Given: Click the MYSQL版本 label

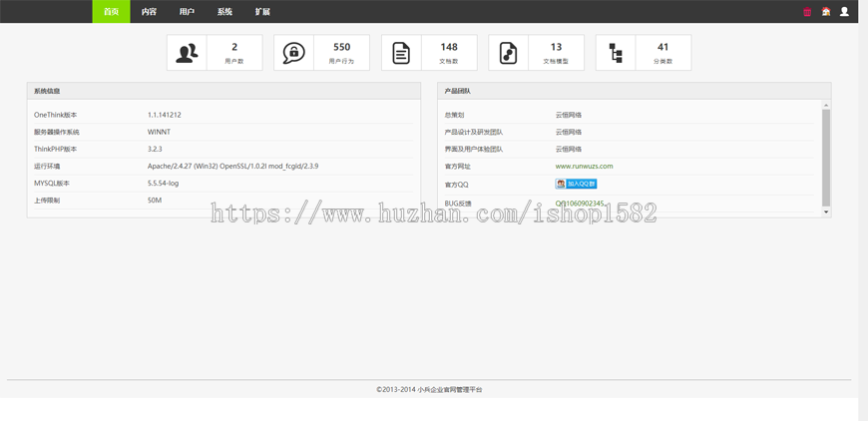Looking at the screenshot, I should (53, 184).
